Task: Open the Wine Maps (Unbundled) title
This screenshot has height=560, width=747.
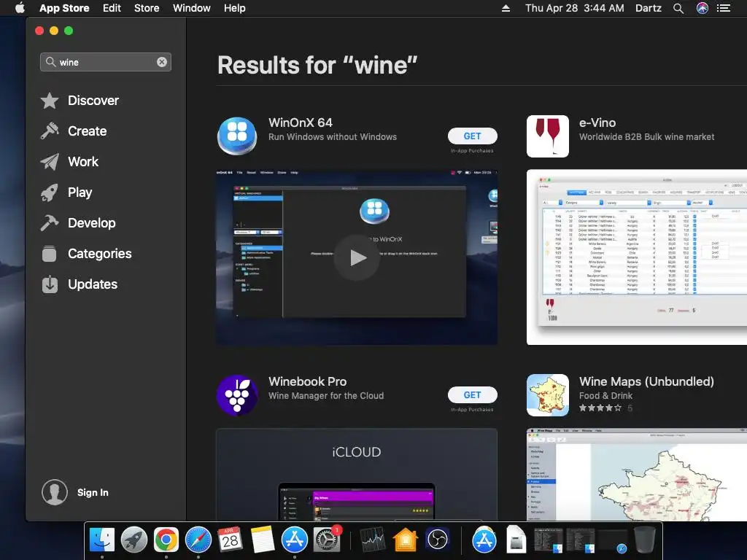Action: click(x=646, y=381)
